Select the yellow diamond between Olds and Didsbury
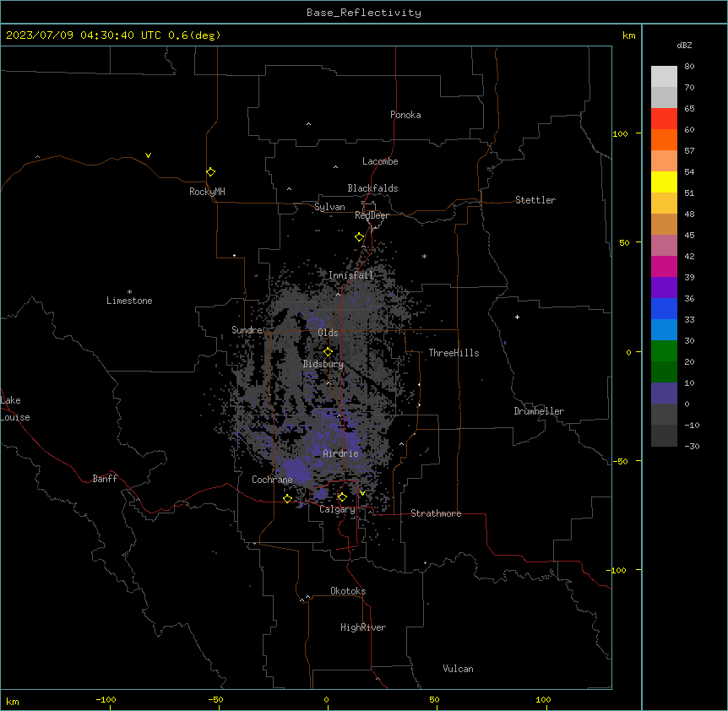The height and width of the screenshot is (711, 728). coord(328,352)
